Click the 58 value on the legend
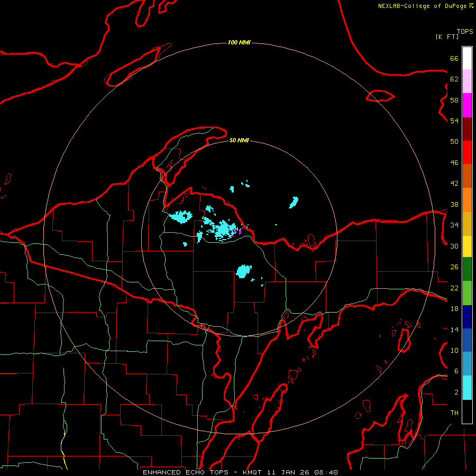This screenshot has width=476, height=476. tap(454, 100)
